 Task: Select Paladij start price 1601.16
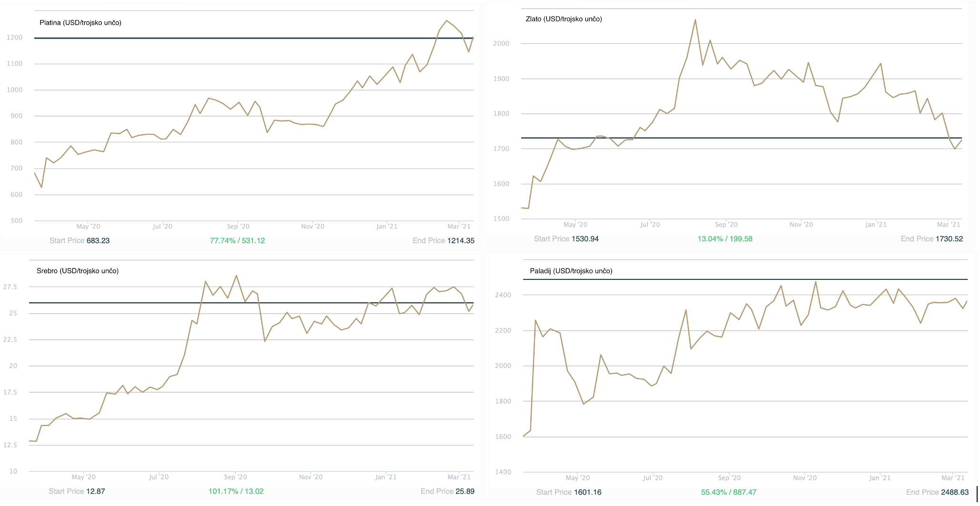(x=587, y=492)
